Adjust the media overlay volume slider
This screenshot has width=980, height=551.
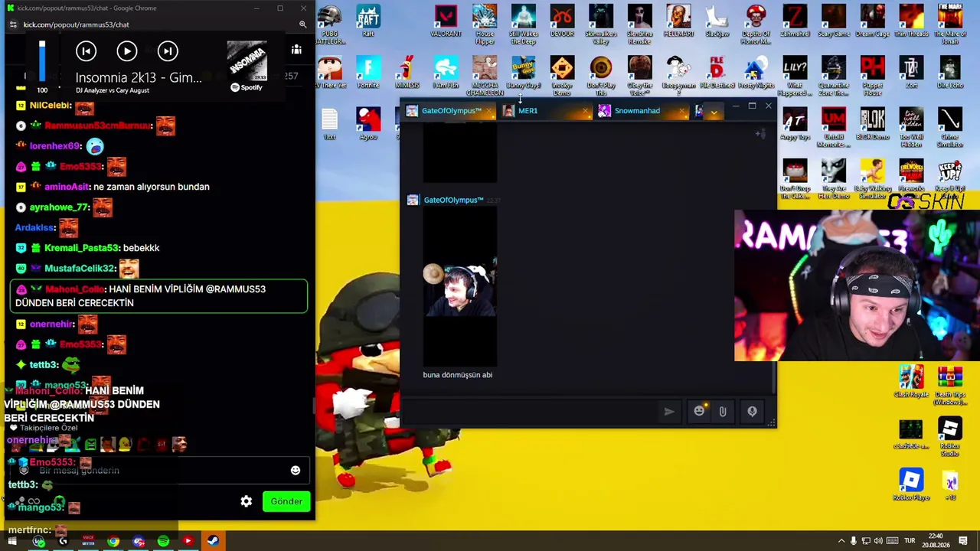(x=42, y=61)
